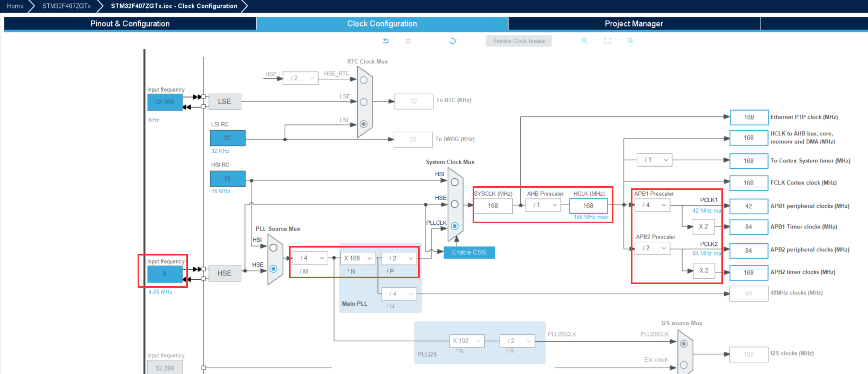Viewport: 868px width, 374px height.
Task: Click FCLK Cortex clock value 168
Action: [x=749, y=183]
